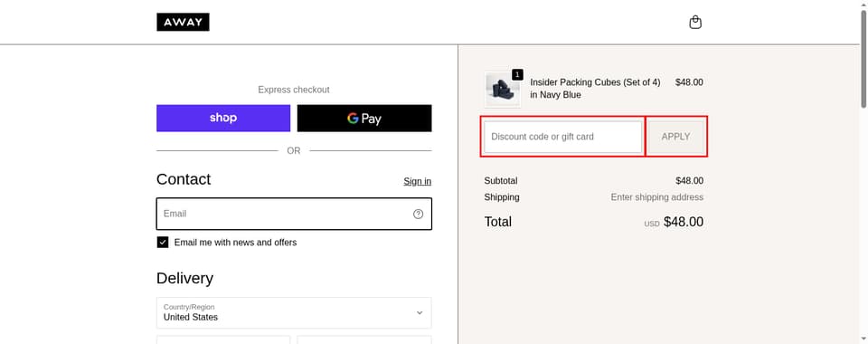Screen dimensions: 868x344
Task: Focus the Email input field
Action: 294,214
